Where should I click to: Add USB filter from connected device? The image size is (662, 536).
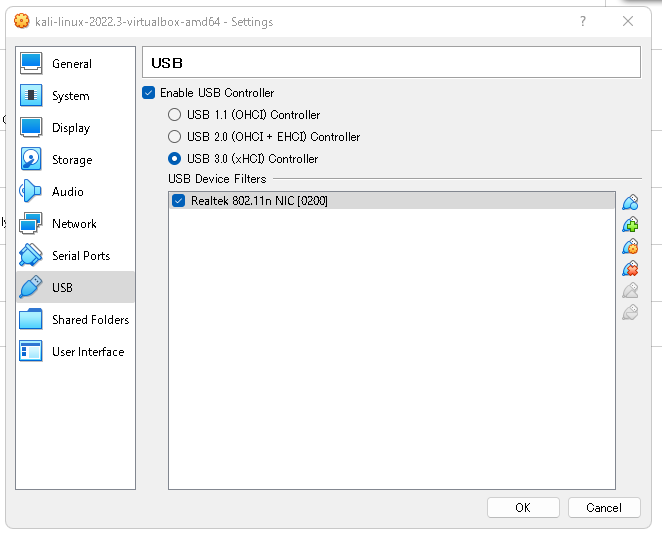pos(630,225)
